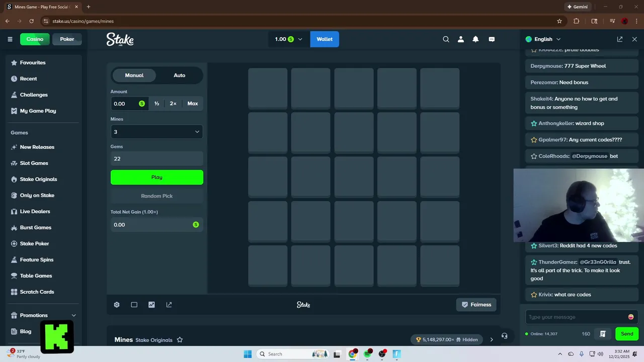
Task: Click the Random Pick button
Action: (157, 196)
